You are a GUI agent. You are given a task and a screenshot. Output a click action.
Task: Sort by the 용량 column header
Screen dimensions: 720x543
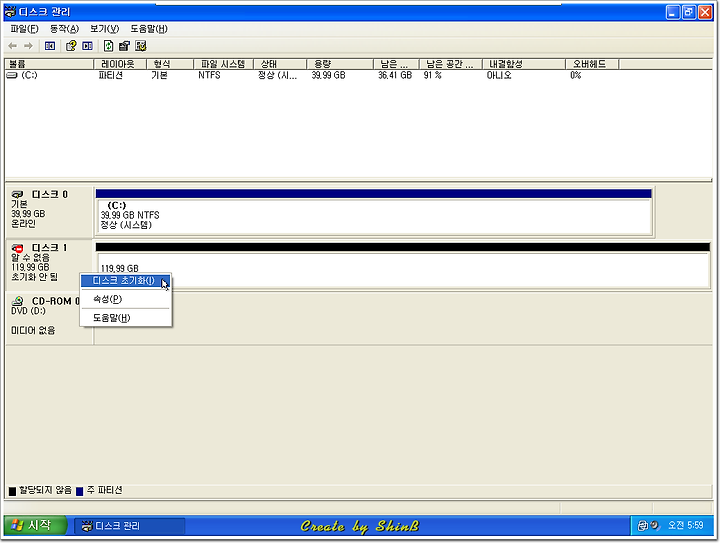(340, 64)
